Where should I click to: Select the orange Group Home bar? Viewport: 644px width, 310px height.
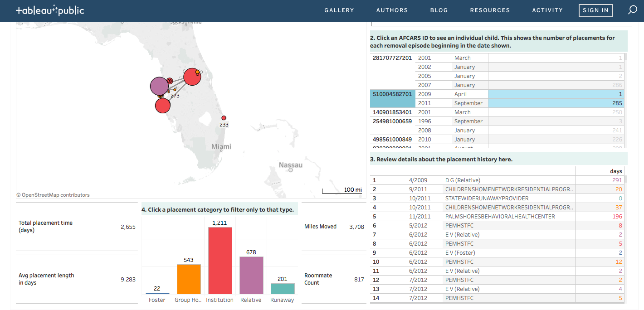point(189,279)
